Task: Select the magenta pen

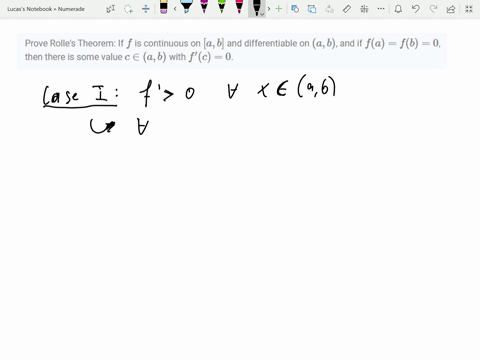Action: click(204, 7)
